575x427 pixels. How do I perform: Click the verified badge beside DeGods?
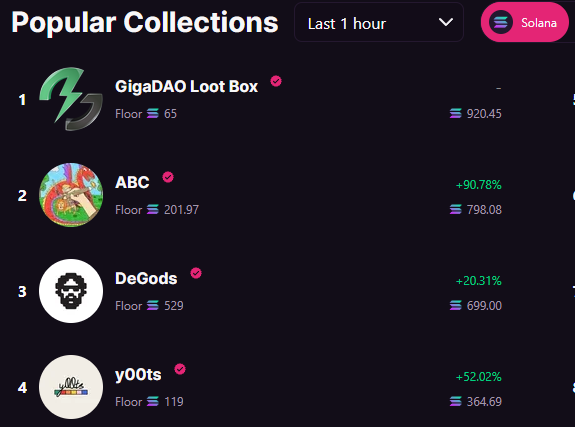click(x=196, y=273)
